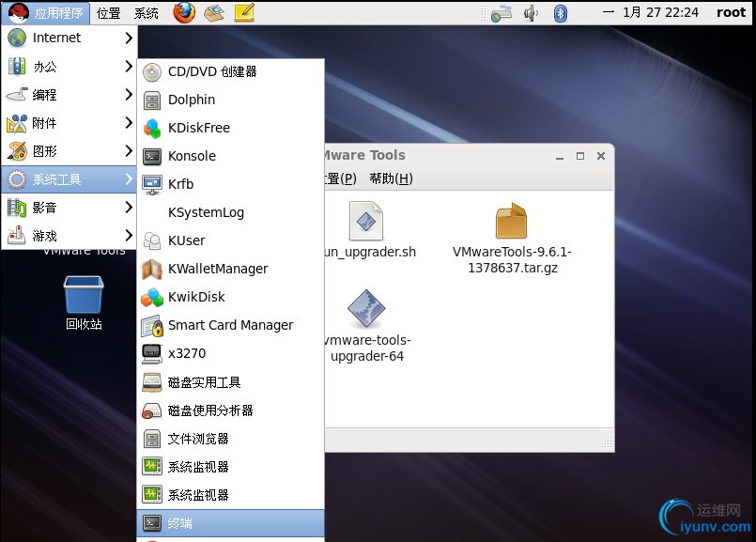The height and width of the screenshot is (542, 756).
Task: Expand the 附件 submenu
Action: [x=69, y=123]
